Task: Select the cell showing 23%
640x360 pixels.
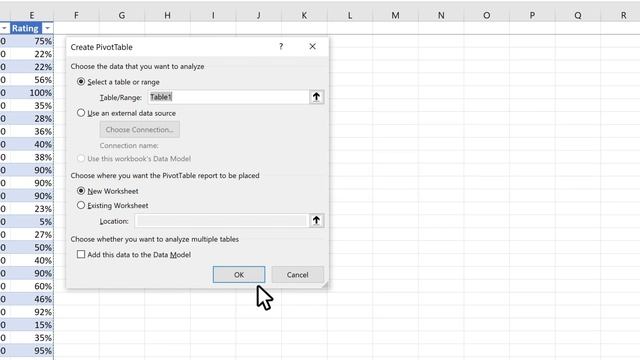Action: (x=31, y=209)
